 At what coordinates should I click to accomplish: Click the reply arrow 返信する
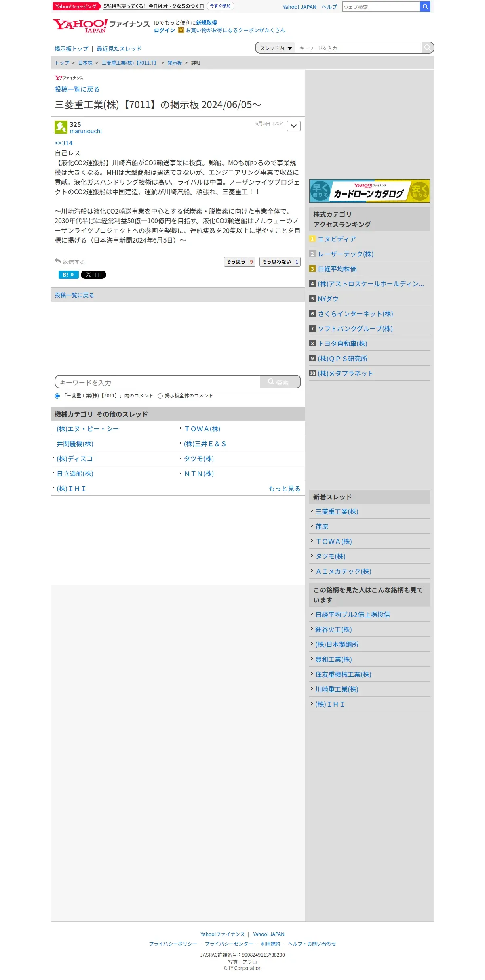click(x=70, y=262)
